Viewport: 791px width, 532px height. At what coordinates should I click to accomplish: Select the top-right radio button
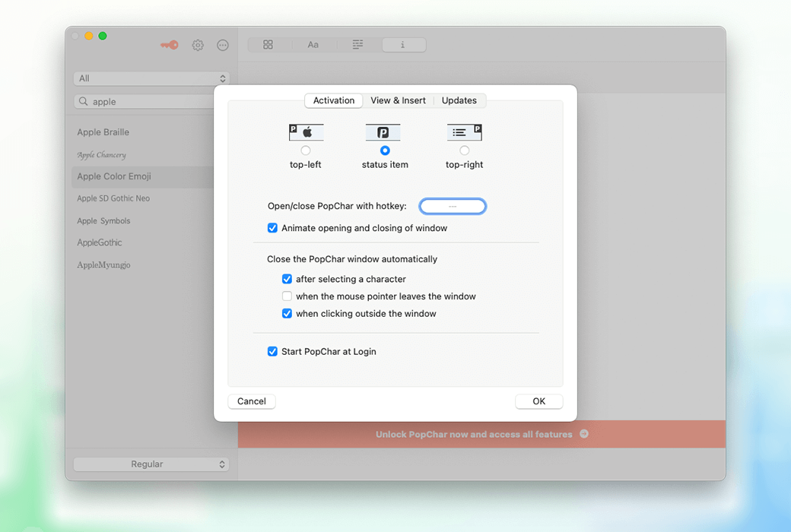(465, 150)
